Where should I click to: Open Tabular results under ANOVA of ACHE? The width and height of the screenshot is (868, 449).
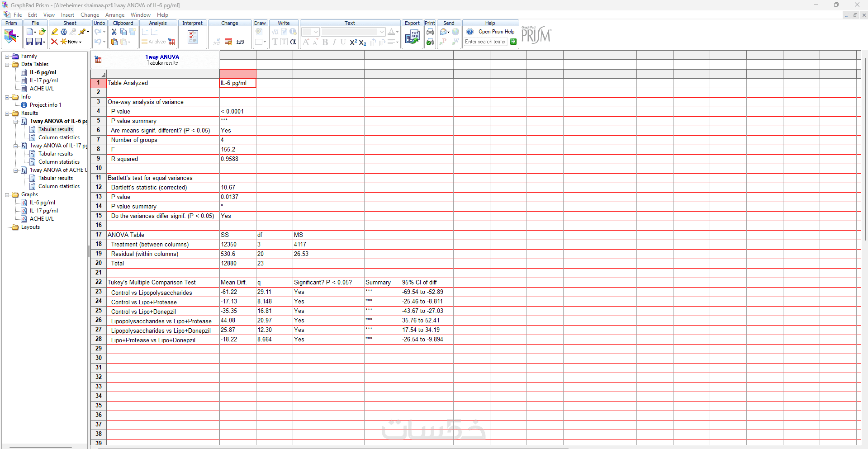(55, 178)
